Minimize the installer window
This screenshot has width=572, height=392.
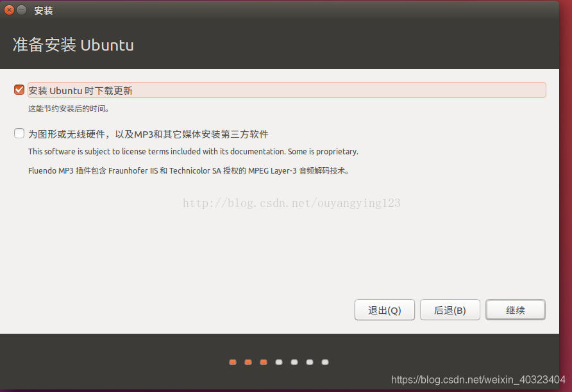pyautogui.click(x=22, y=10)
